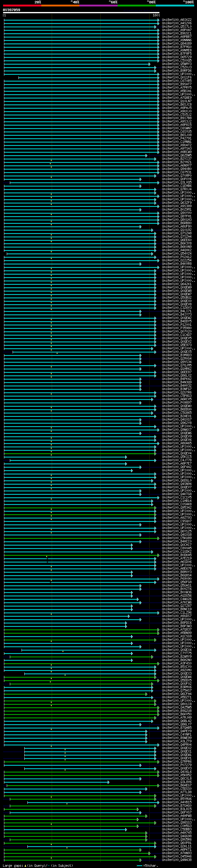This screenshot has height=868, width=197.
Task: Select label UniRef100_A9S389
Action: [x=177, y=206]
